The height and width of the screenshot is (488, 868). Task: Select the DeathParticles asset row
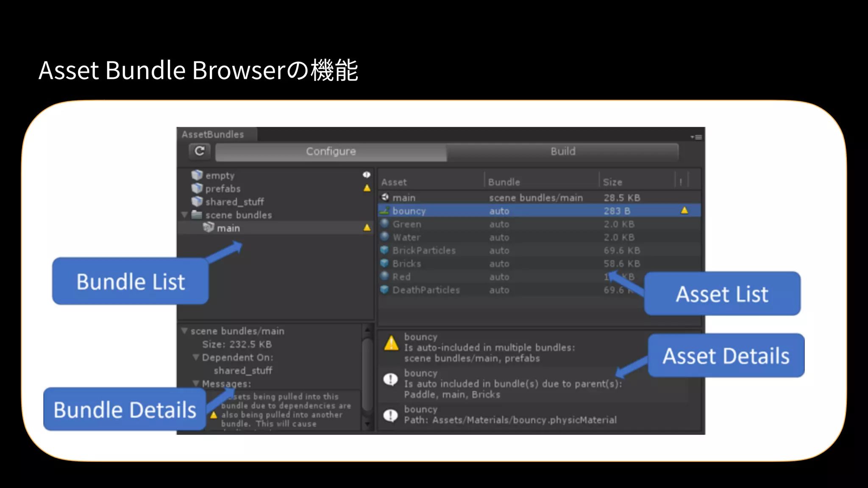click(x=426, y=290)
